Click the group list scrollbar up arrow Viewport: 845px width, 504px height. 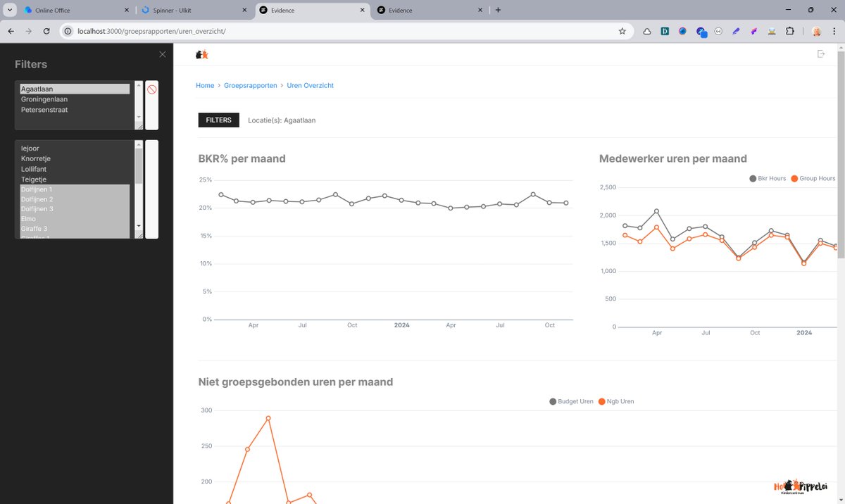tap(139, 144)
